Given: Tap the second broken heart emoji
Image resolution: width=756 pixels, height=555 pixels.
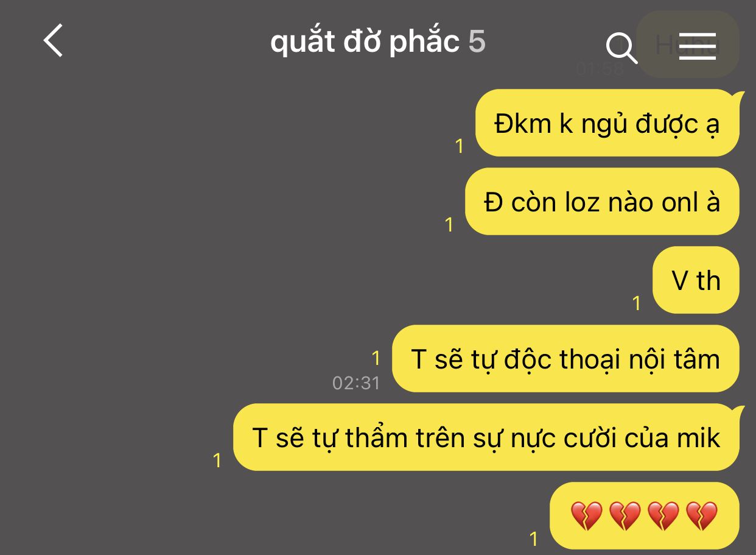Looking at the screenshot, I should click(625, 516).
